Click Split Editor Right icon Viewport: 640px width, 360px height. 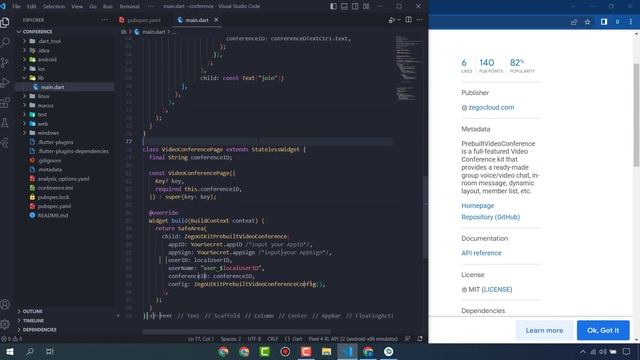409,20
